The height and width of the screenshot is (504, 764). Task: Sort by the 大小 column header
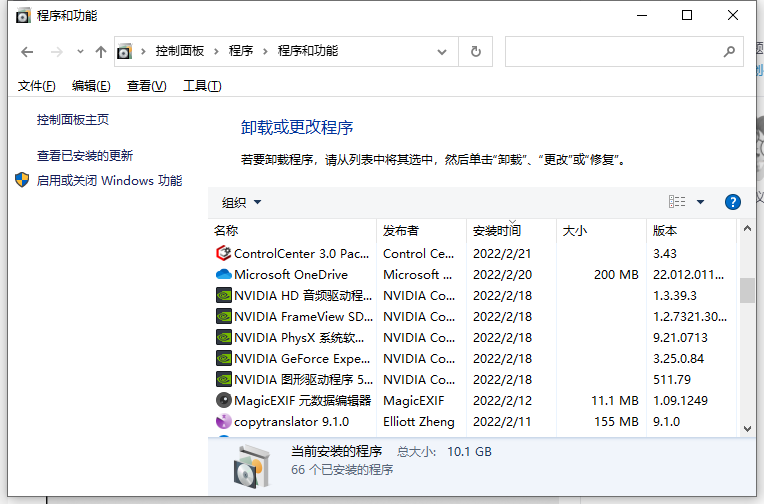point(601,231)
